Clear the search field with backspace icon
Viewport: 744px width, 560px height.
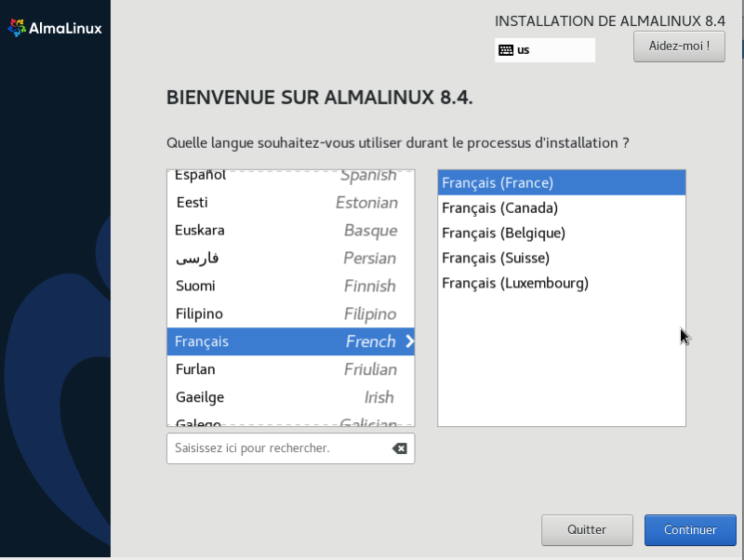click(399, 448)
